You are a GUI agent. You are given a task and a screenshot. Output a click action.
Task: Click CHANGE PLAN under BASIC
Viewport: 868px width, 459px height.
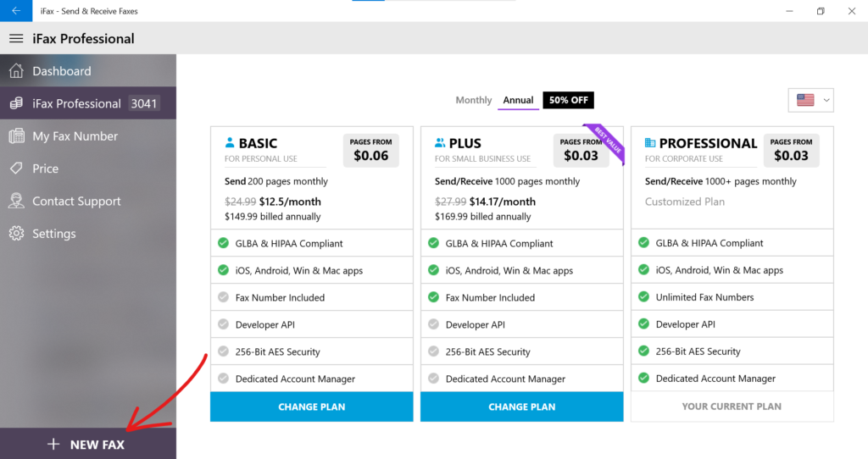pyautogui.click(x=312, y=406)
